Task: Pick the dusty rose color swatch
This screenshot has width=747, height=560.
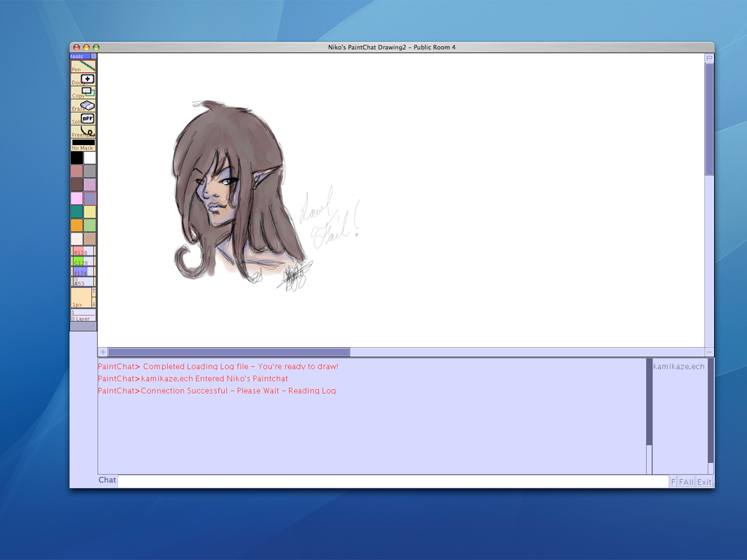Action: point(77,171)
